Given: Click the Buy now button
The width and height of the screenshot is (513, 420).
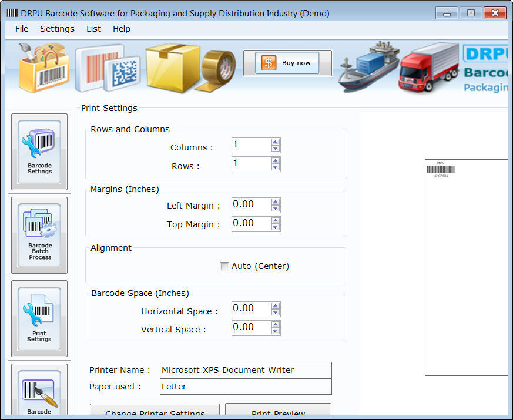Looking at the screenshot, I should click(287, 63).
